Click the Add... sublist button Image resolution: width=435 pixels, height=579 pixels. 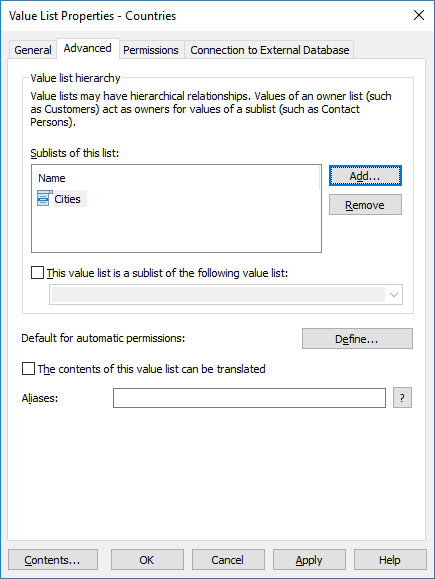365,176
